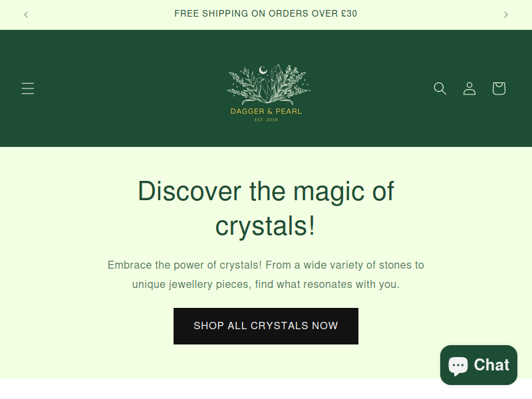The width and height of the screenshot is (532, 399).
Task: Open the shopping cart bag
Action: click(x=499, y=88)
